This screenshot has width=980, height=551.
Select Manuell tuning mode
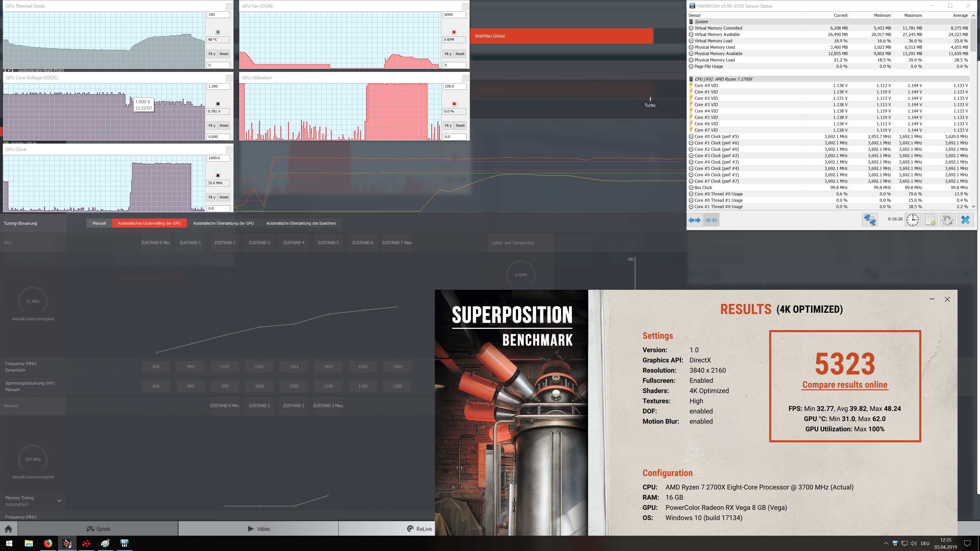(99, 223)
